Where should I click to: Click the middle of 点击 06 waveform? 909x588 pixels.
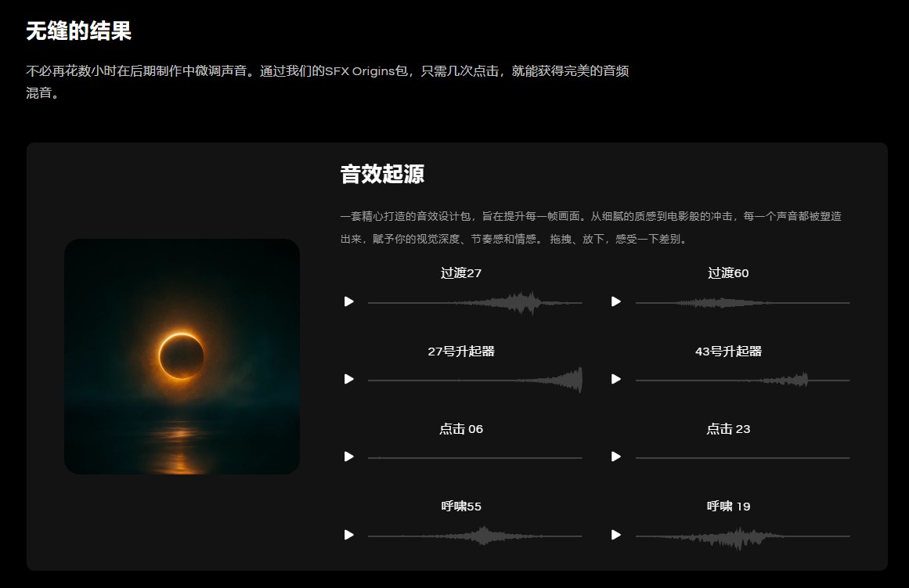(476, 456)
